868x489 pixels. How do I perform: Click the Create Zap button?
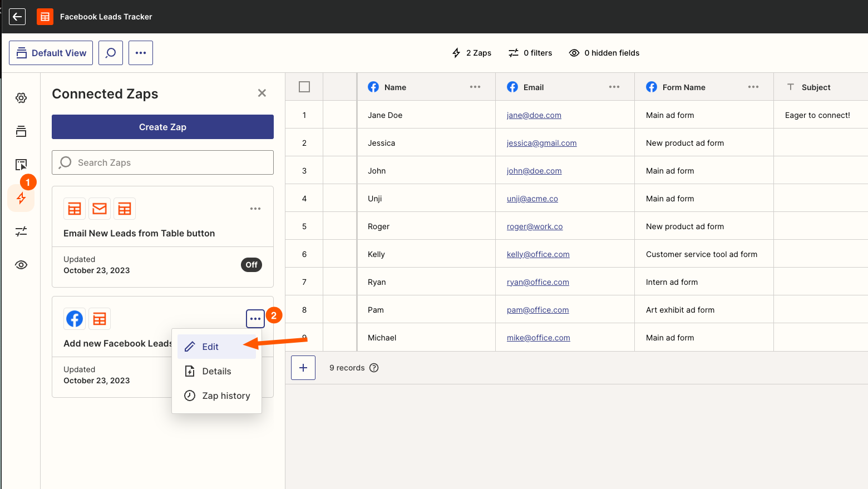(x=162, y=127)
